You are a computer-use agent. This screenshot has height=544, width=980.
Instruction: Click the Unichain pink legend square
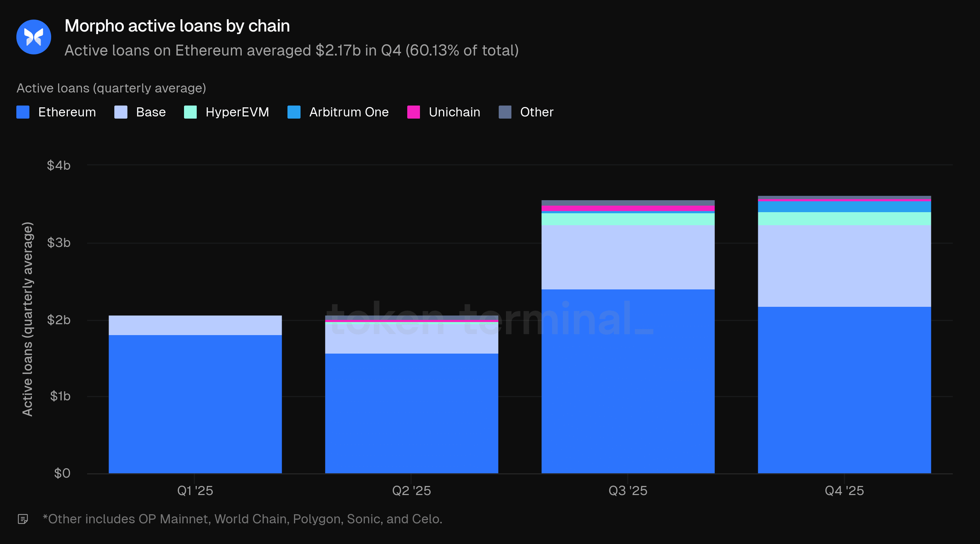pos(413,112)
